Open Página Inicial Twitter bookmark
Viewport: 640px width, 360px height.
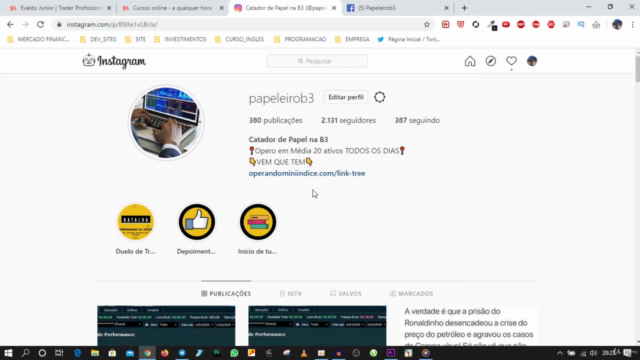pyautogui.click(x=409, y=40)
